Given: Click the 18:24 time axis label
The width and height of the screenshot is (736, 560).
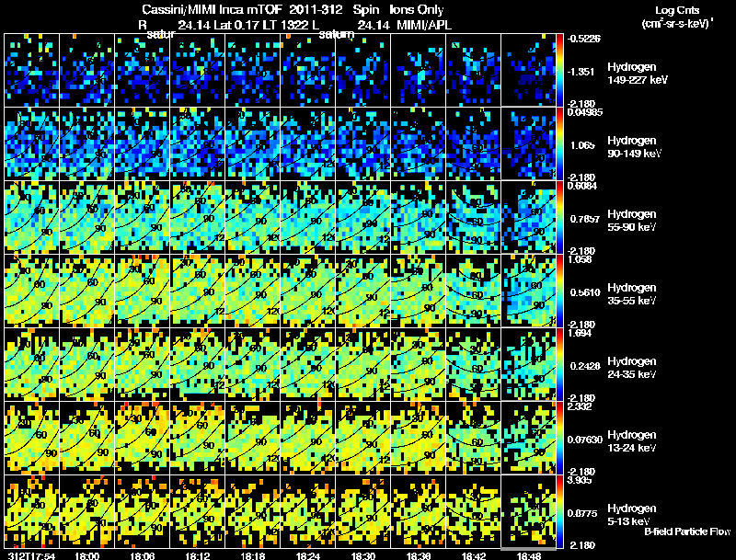Looking at the screenshot, I should click(308, 554).
